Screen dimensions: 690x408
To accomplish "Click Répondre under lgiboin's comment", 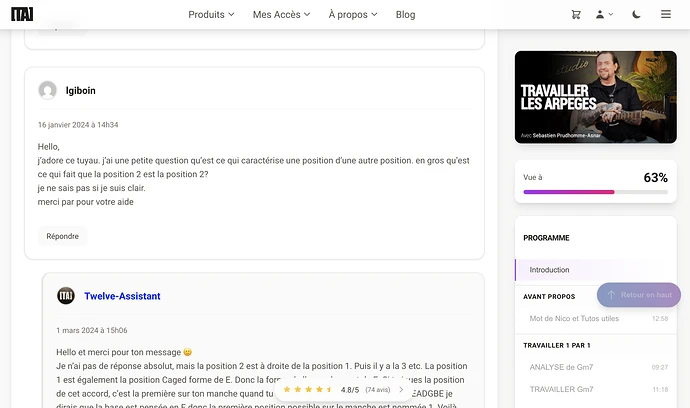I will pos(62,236).
